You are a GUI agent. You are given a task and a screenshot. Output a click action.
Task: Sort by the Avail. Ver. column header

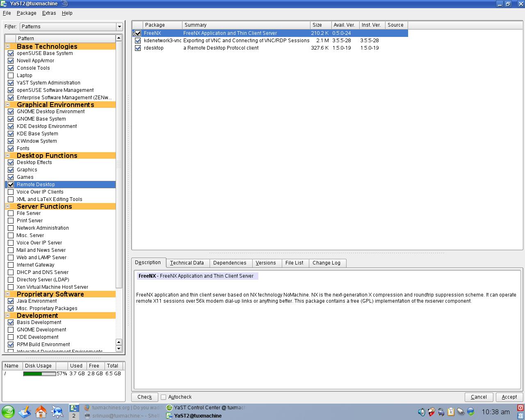[345, 25]
